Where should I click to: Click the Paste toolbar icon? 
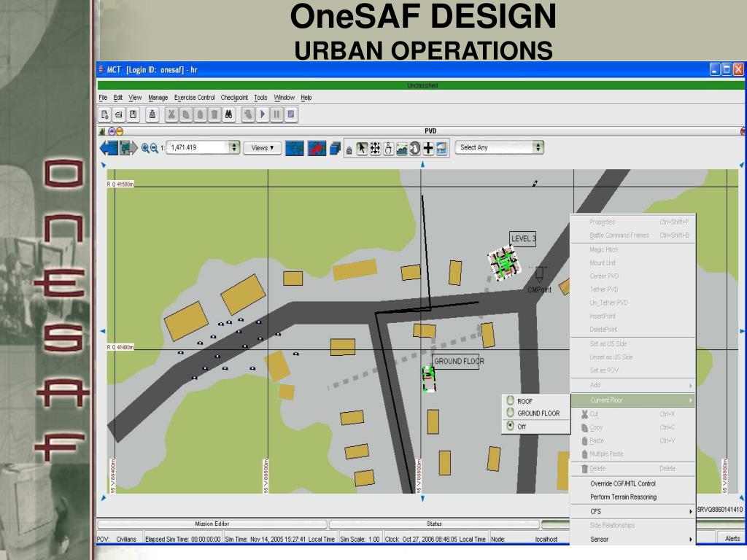200,114
